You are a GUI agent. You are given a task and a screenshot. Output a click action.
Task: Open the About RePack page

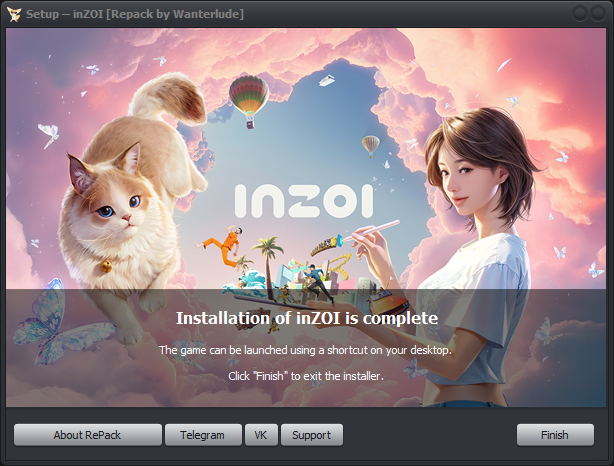pyautogui.click(x=88, y=435)
